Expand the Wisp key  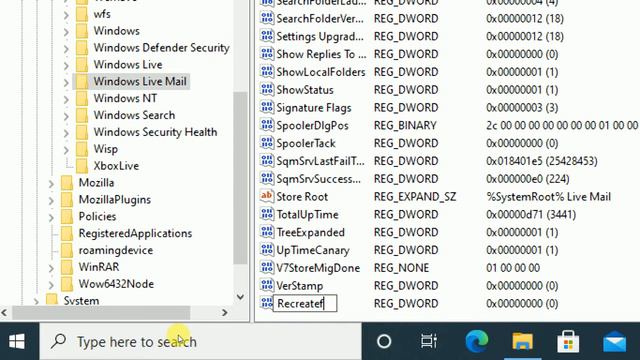66,149
